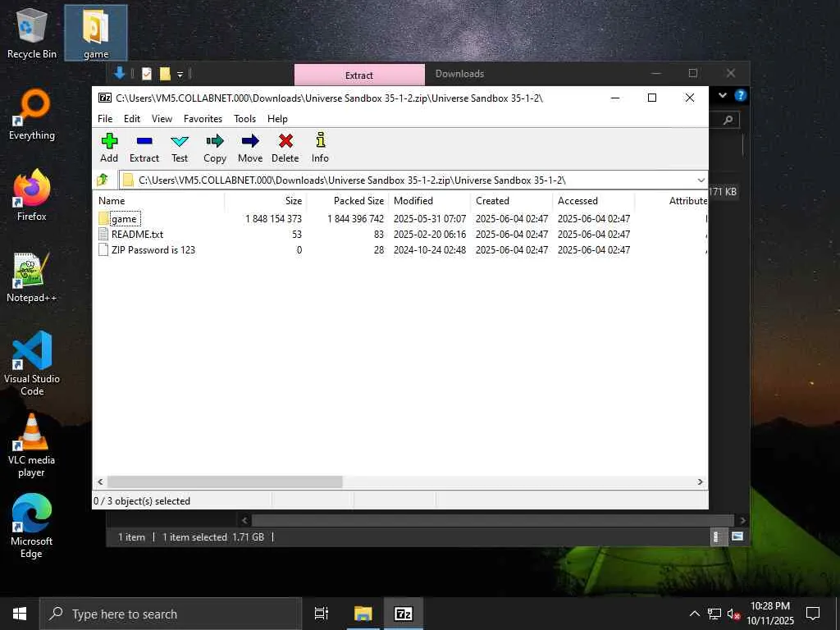840x630 pixels.
Task: Click the 7-Zip horizontal scrollbar thumb
Action: (x=225, y=482)
